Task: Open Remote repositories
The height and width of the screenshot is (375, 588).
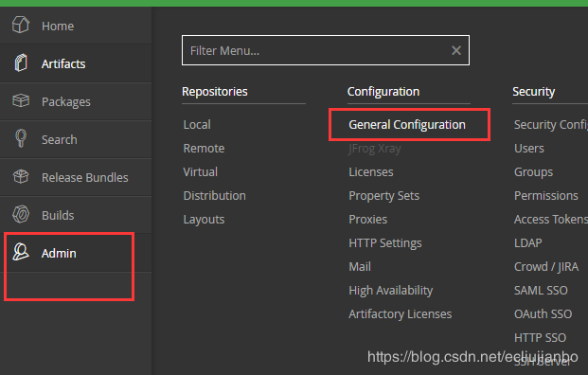Action: tap(204, 148)
